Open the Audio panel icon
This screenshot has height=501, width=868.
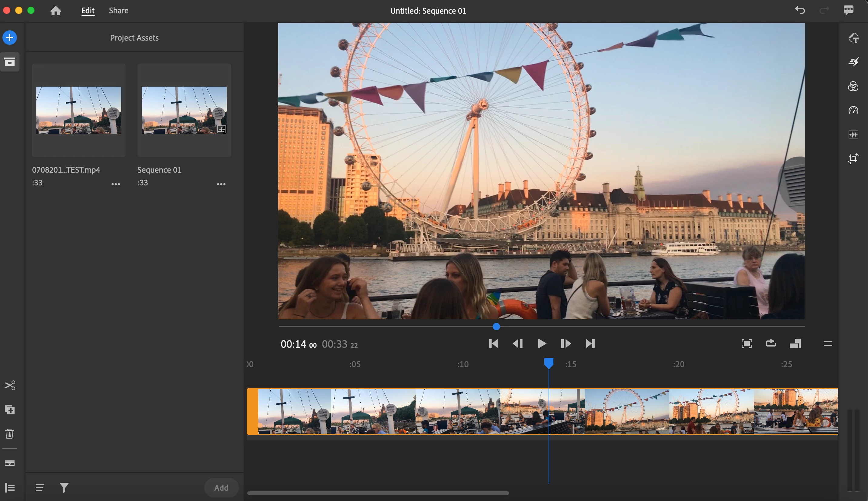point(853,134)
